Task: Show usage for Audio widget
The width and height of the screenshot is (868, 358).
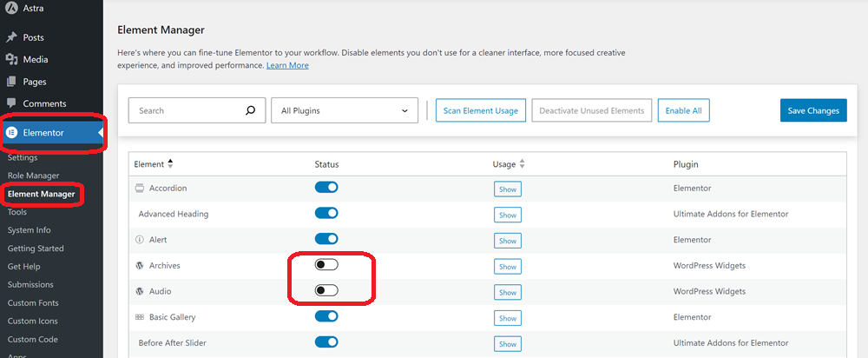Action: pos(508,292)
